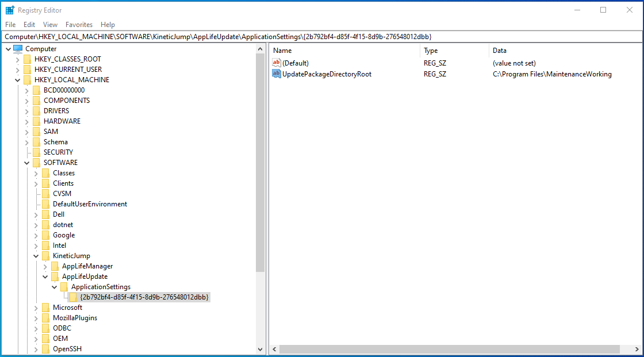The height and width of the screenshot is (357, 644).
Task: Select the HKEY_LOCAL_MACHINE folder icon
Action: pos(27,80)
